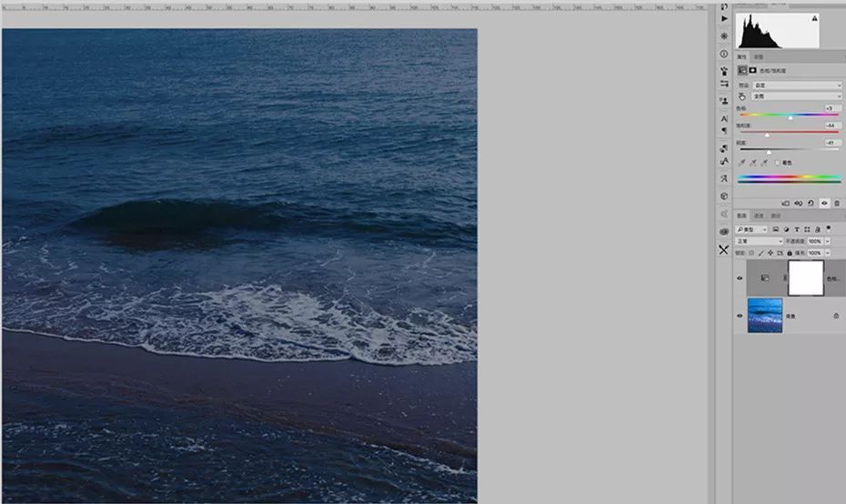Open the Info panel from the side strip

724,54
